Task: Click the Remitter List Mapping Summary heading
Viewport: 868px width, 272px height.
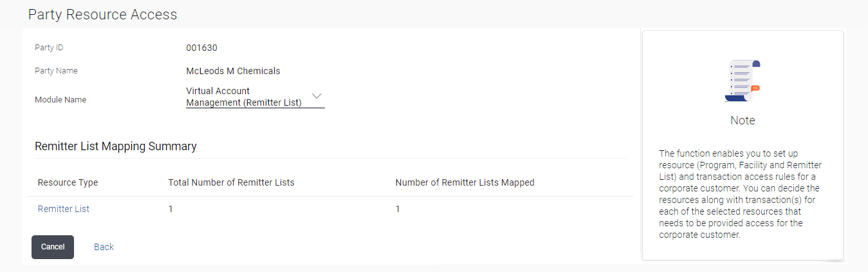Action: [116, 146]
